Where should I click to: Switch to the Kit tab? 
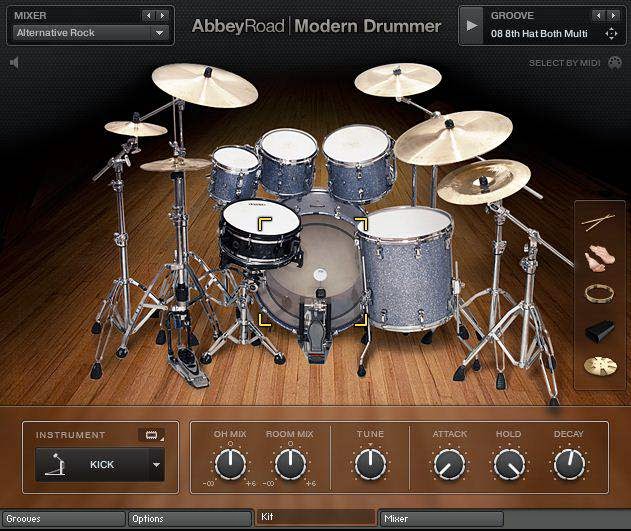point(316,517)
